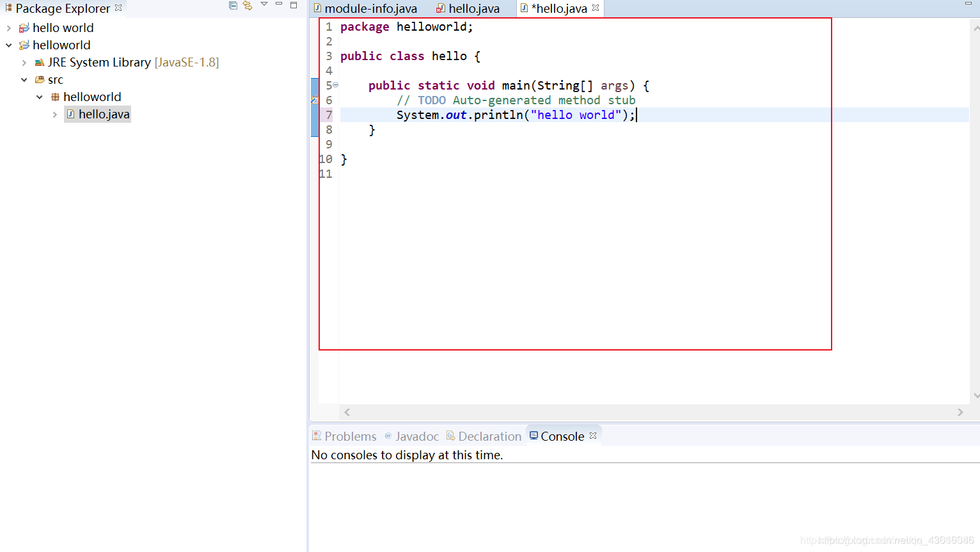980x552 pixels.
Task: Switch to the hello.java tab with error icon
Action: (473, 8)
